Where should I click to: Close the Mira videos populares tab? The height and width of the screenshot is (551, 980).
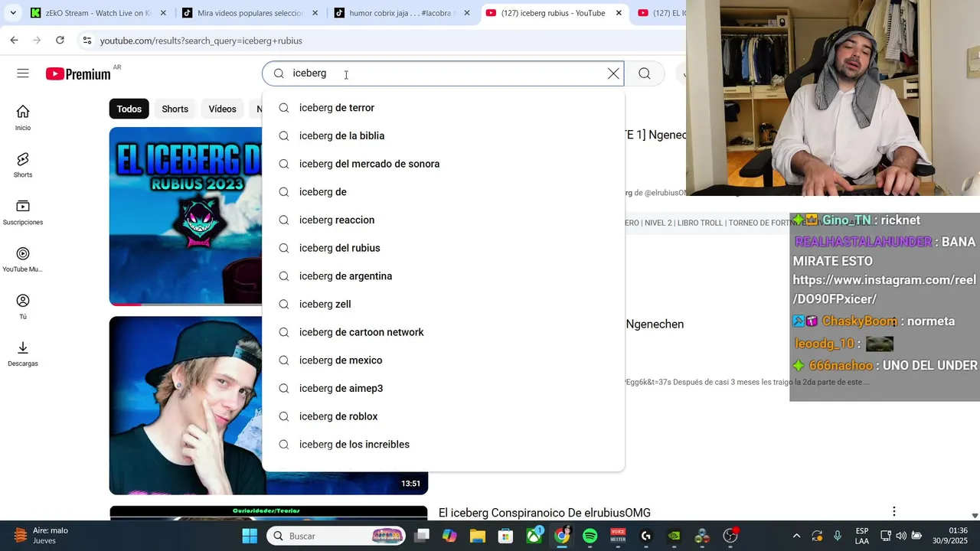click(x=315, y=13)
